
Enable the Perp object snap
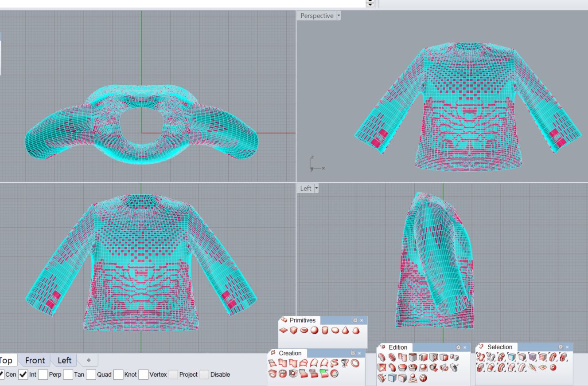pyautogui.click(x=43, y=374)
